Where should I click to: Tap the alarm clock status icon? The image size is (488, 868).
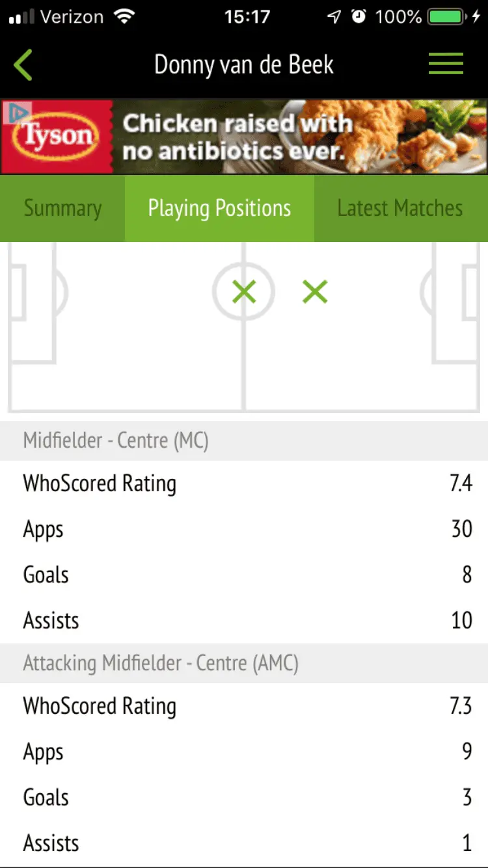pos(359,17)
